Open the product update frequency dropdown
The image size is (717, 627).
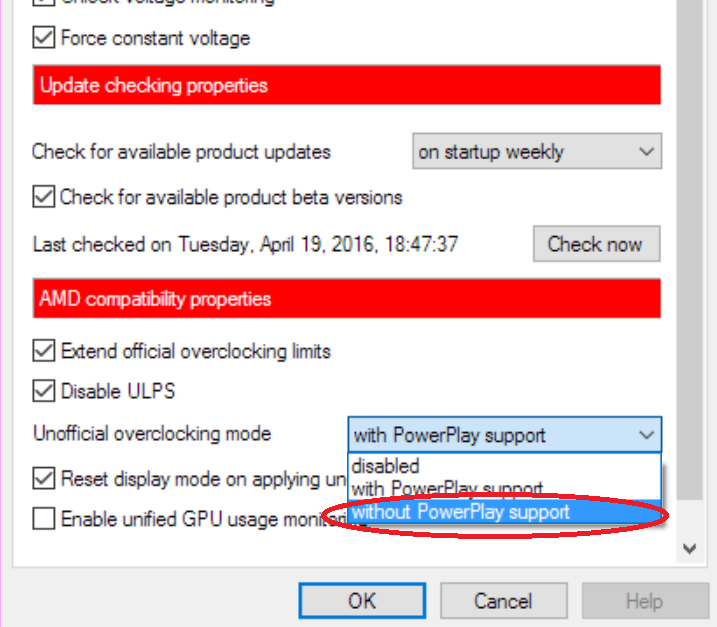tap(537, 152)
